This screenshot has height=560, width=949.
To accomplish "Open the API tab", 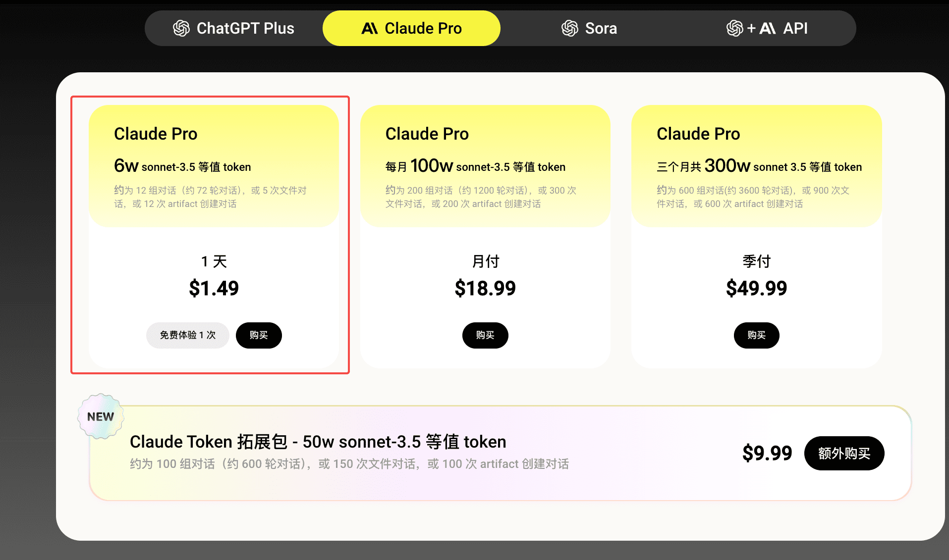I will click(x=767, y=28).
